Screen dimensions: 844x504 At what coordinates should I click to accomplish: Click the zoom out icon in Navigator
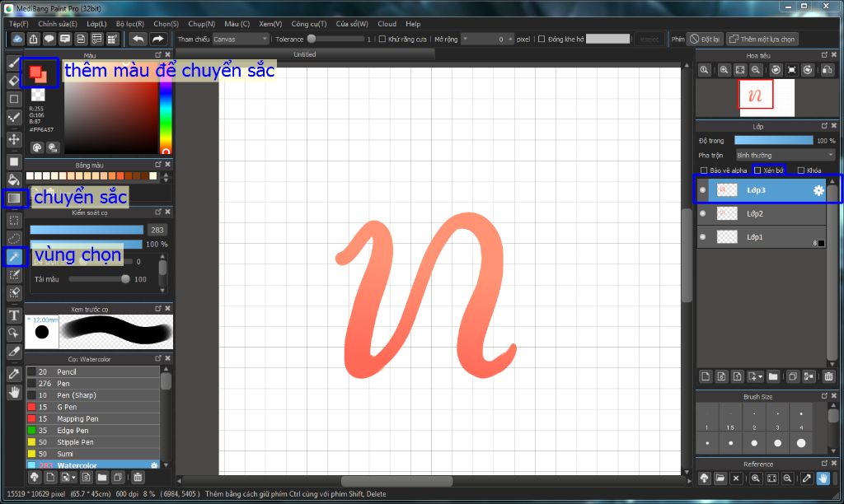click(x=756, y=70)
